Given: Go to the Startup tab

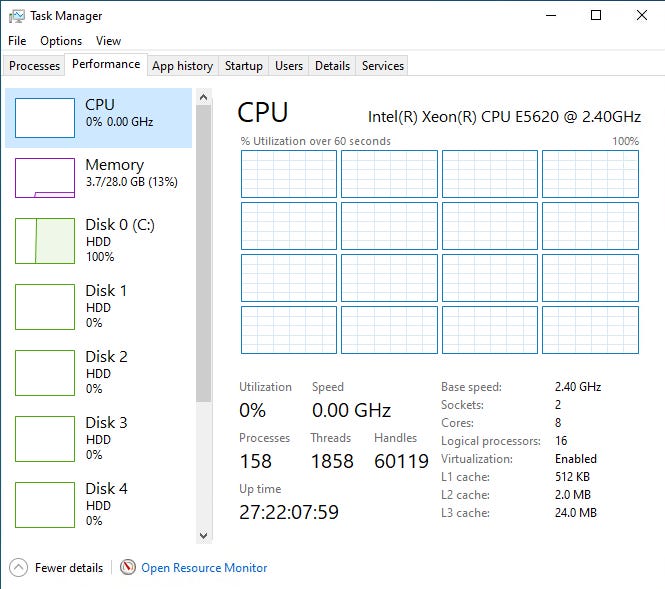Looking at the screenshot, I should point(243,66).
